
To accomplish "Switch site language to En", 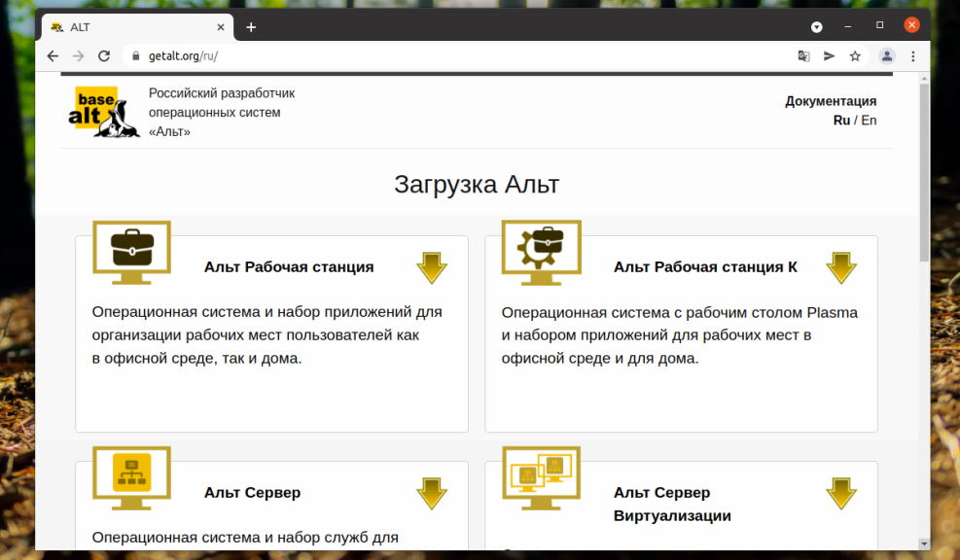I will pos(869,121).
